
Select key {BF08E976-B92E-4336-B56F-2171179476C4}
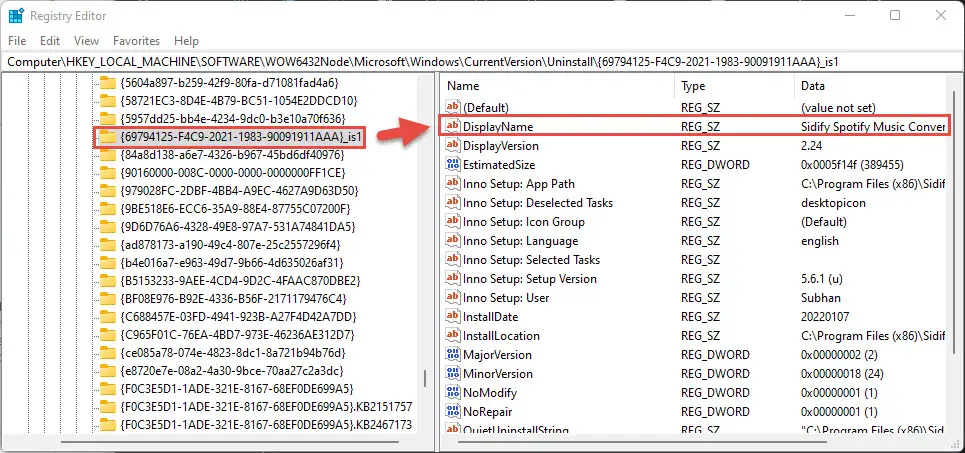(233, 299)
